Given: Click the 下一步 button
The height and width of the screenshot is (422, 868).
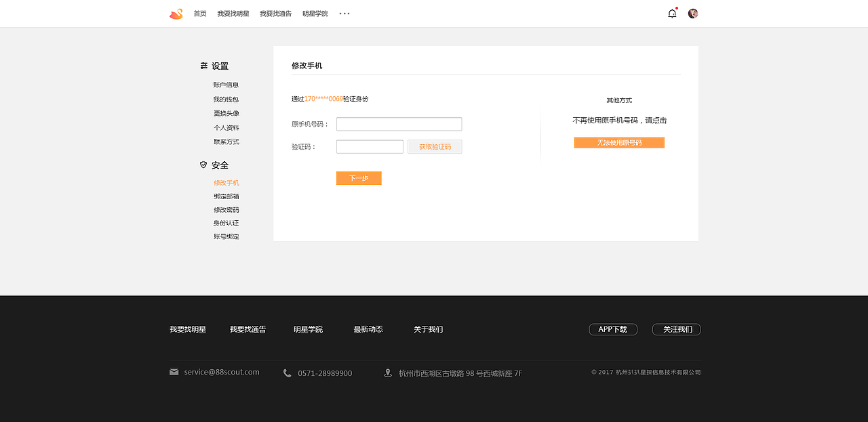Looking at the screenshot, I should pyautogui.click(x=358, y=177).
